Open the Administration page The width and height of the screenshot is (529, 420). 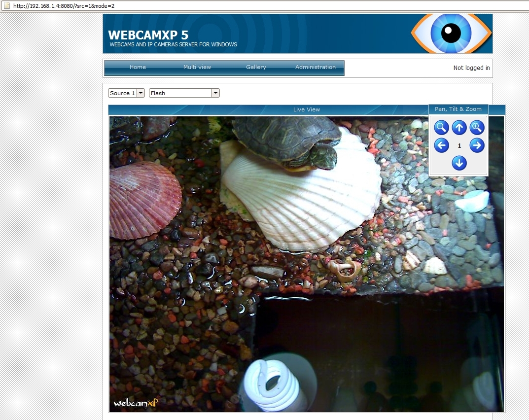pos(316,67)
